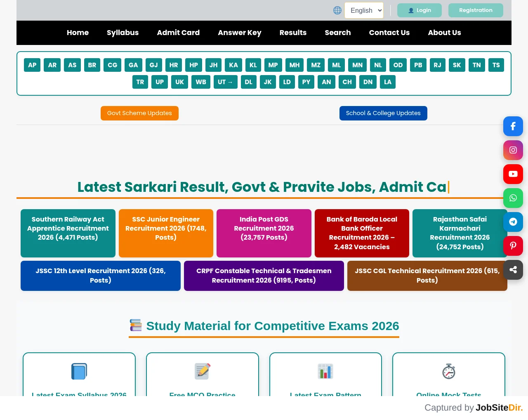Select the PB state button

point(418,65)
